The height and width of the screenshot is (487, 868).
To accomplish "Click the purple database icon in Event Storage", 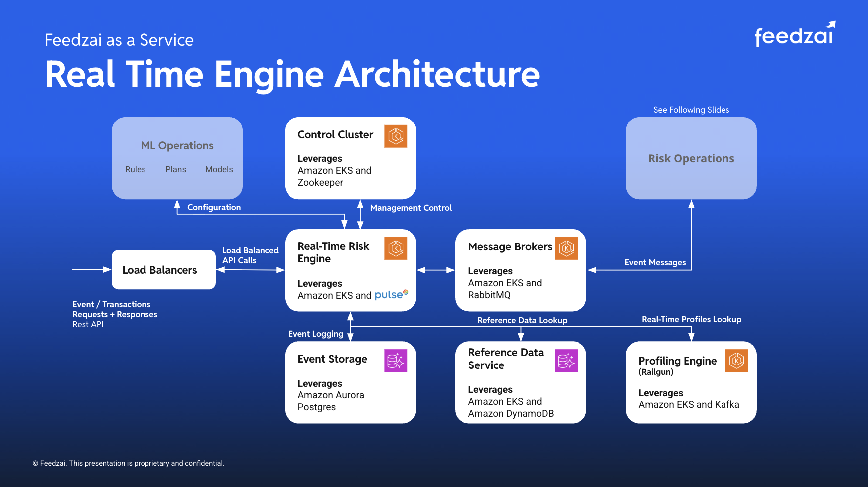I will [396, 361].
